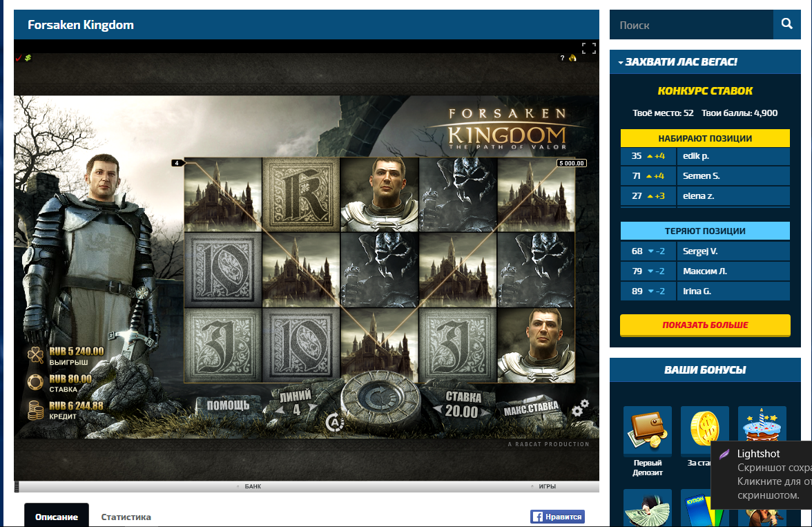
Task: Click the Поиск search input field
Action: (x=691, y=24)
